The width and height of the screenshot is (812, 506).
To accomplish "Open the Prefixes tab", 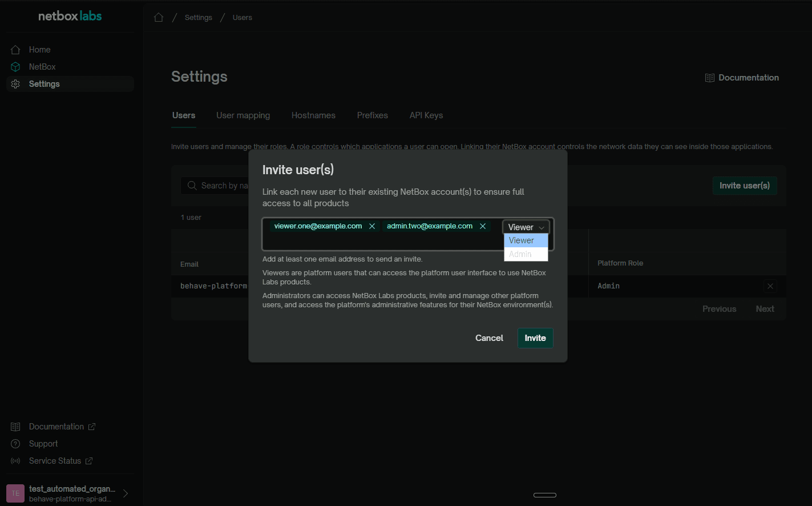I will (x=373, y=115).
